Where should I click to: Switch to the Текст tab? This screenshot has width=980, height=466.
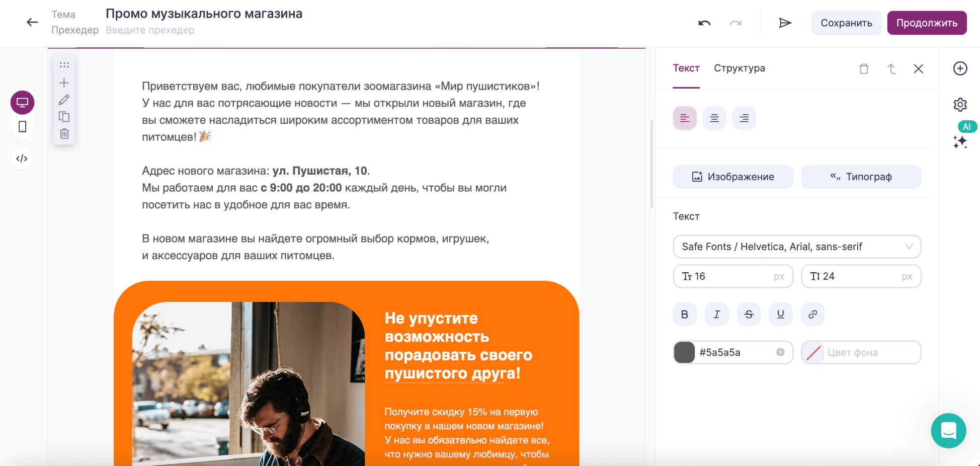coord(686,68)
